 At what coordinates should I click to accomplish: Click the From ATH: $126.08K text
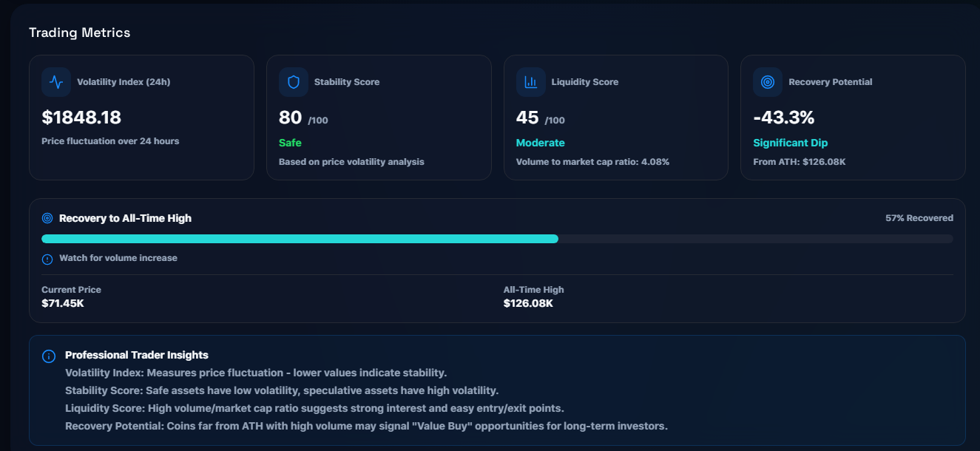point(797,161)
